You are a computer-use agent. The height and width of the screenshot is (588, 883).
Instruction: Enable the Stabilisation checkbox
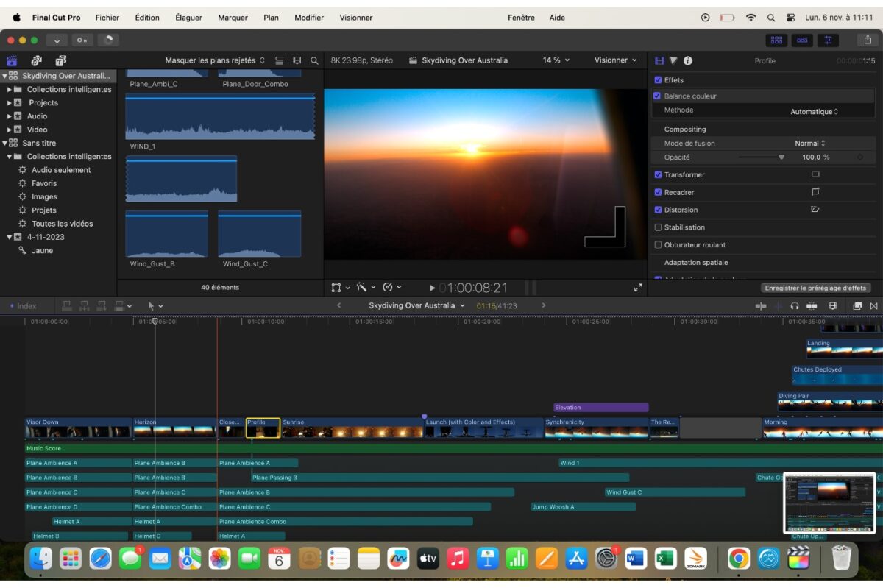coord(658,227)
